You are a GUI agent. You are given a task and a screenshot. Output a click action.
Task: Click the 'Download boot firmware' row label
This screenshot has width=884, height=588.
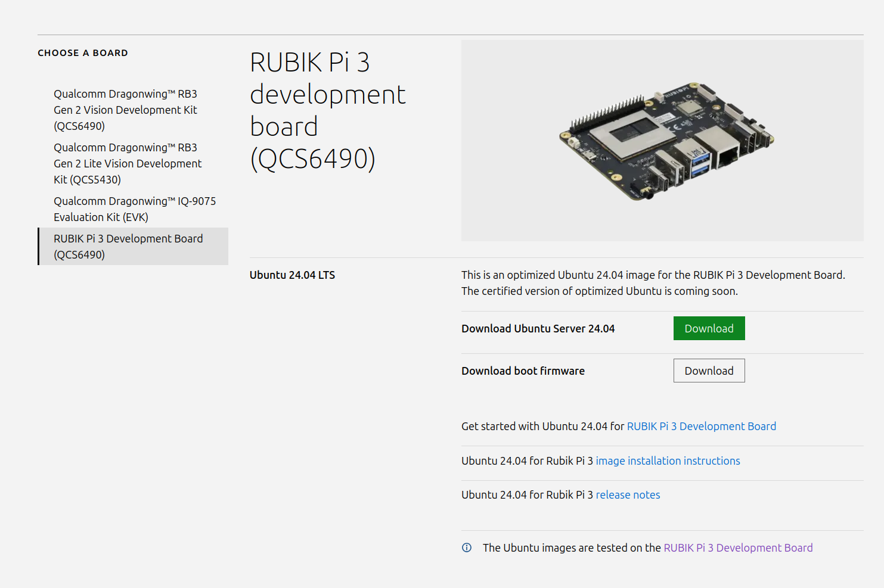[x=523, y=371]
